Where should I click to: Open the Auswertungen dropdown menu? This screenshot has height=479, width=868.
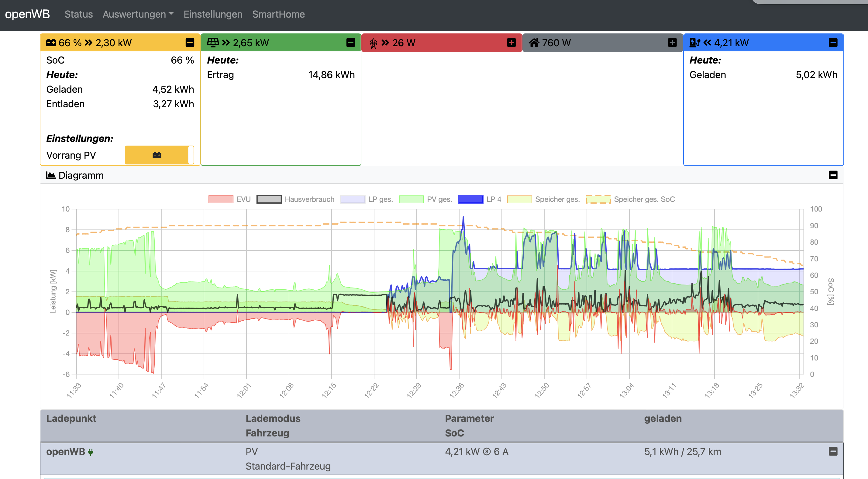point(138,14)
